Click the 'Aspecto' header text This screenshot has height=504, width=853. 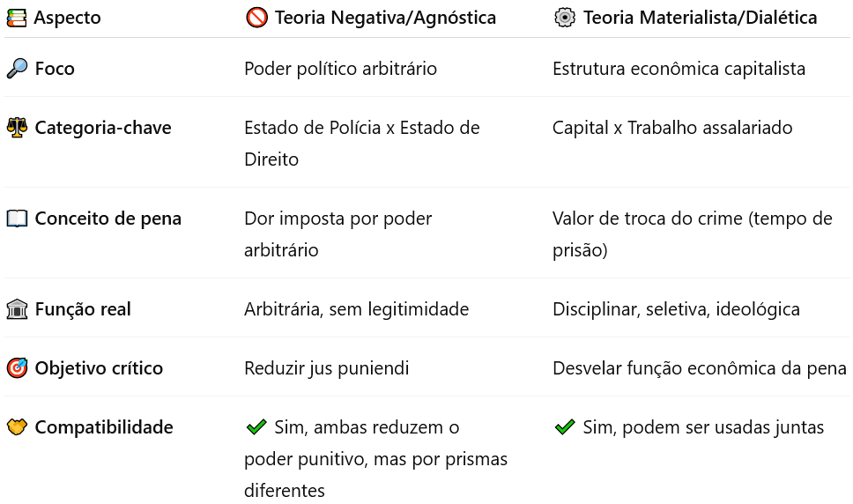click(x=68, y=18)
